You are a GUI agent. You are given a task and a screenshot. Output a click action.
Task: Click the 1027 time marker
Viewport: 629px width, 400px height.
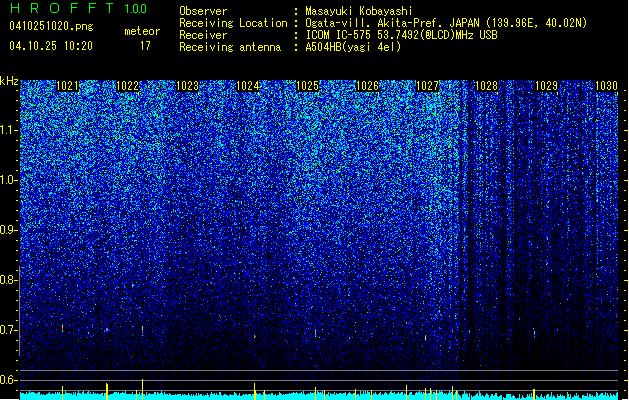(x=428, y=86)
